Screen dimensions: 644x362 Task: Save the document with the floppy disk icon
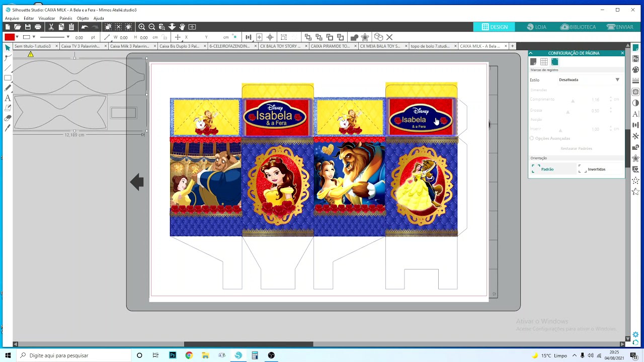click(x=28, y=27)
